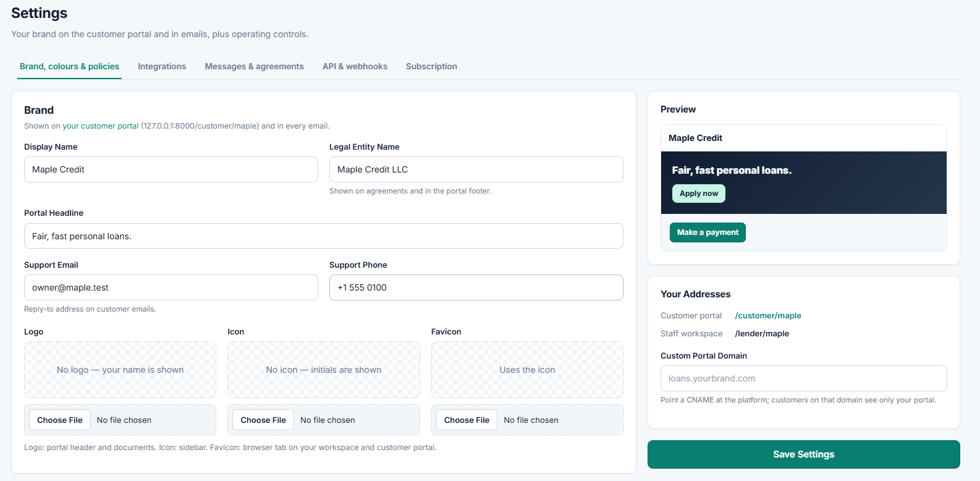Focus the Portal Headline field
980x481 pixels.
pos(324,236)
